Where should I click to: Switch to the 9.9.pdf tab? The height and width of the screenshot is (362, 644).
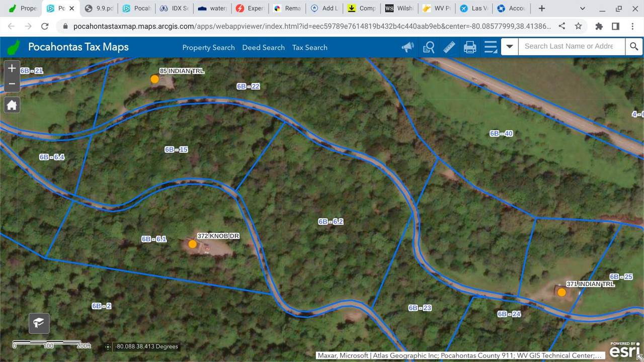click(x=99, y=9)
